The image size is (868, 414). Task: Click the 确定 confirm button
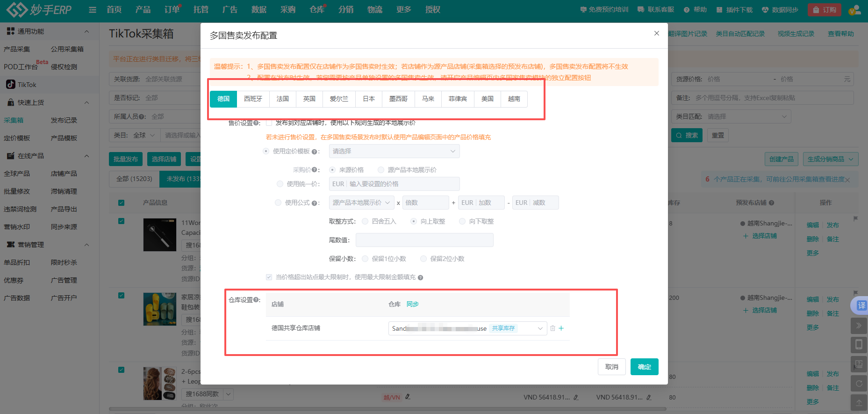(644, 367)
